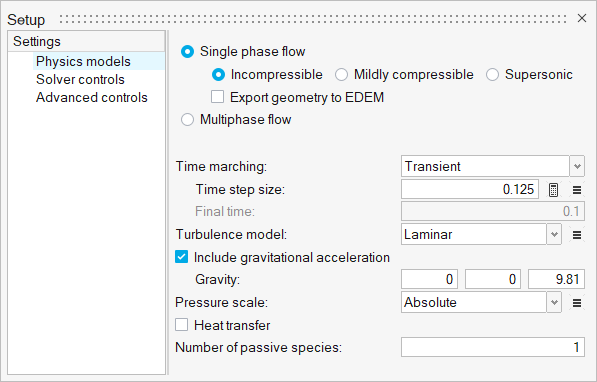597x382 pixels.
Task: Enable the Heat transfer checkbox
Action: click(182, 325)
